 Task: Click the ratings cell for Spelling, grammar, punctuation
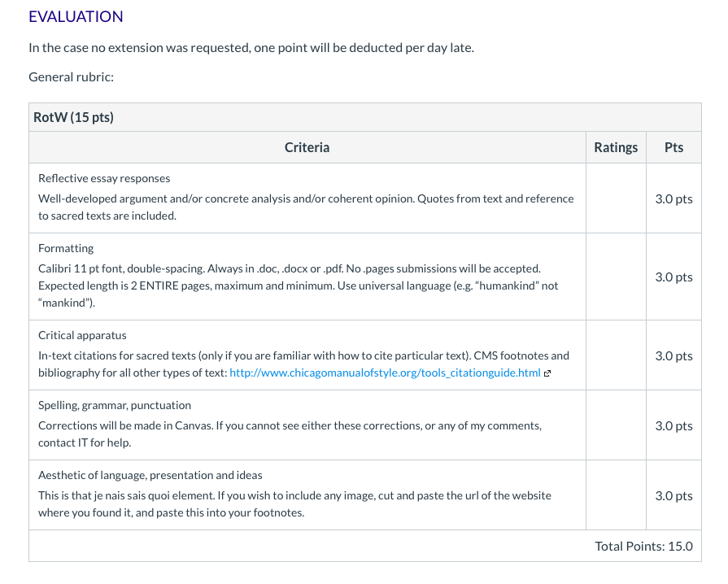click(x=616, y=425)
